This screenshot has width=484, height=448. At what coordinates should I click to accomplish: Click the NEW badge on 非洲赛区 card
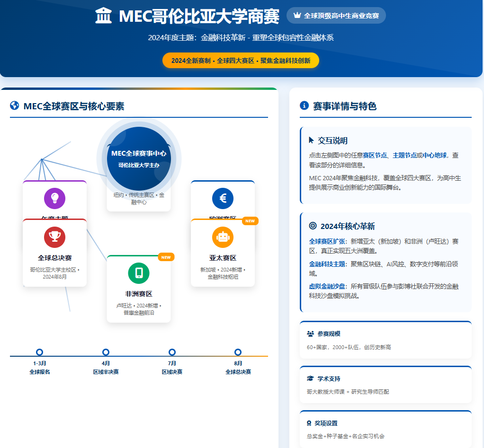166,257
